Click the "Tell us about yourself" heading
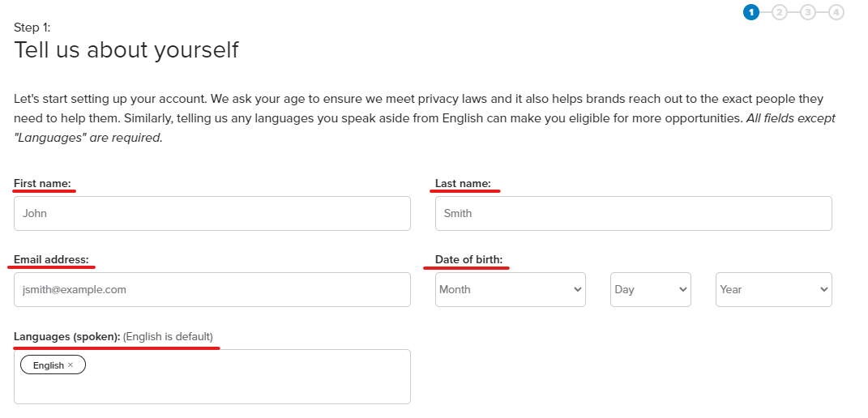The width and height of the screenshot is (868, 418). point(126,50)
